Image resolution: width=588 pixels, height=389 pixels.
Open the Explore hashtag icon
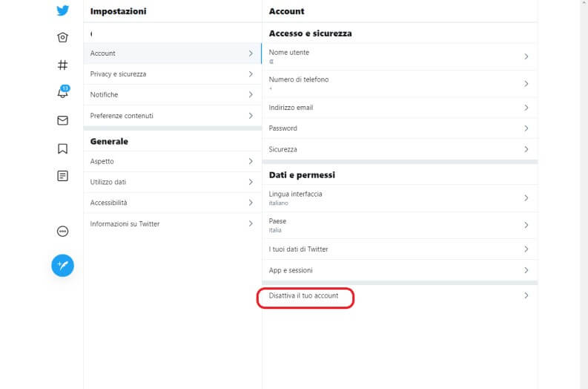coord(62,65)
